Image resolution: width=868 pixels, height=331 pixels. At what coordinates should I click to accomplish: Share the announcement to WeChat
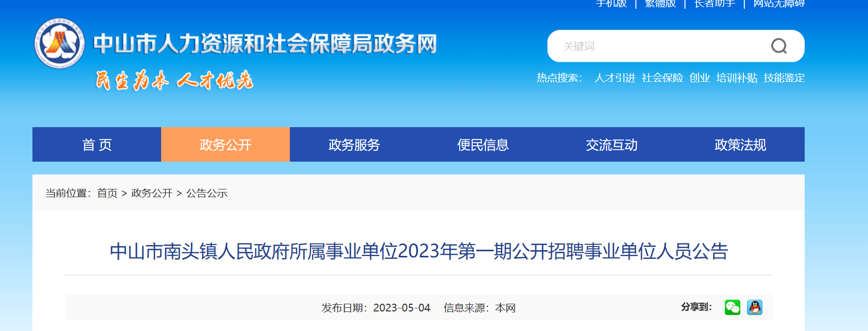pyautogui.click(x=732, y=307)
